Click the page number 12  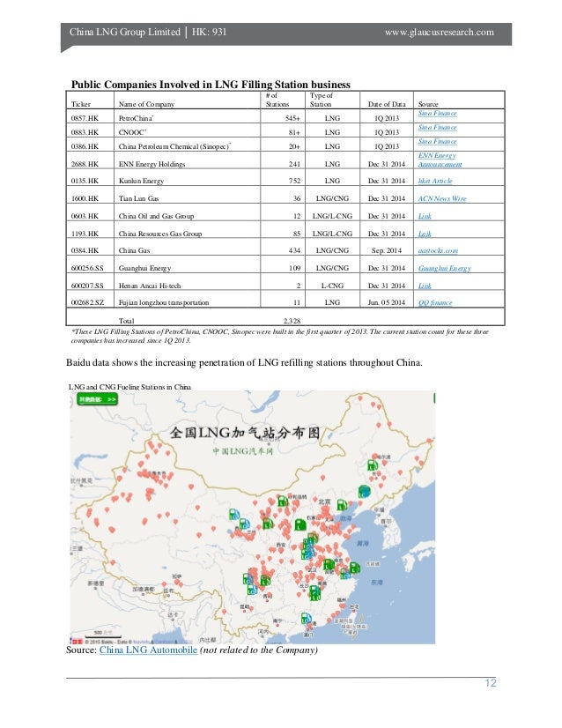tap(491, 683)
